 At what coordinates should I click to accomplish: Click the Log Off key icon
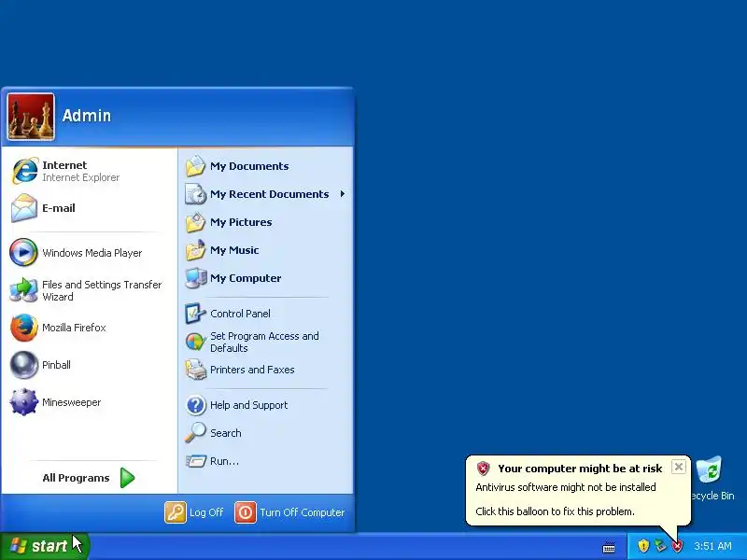click(176, 512)
